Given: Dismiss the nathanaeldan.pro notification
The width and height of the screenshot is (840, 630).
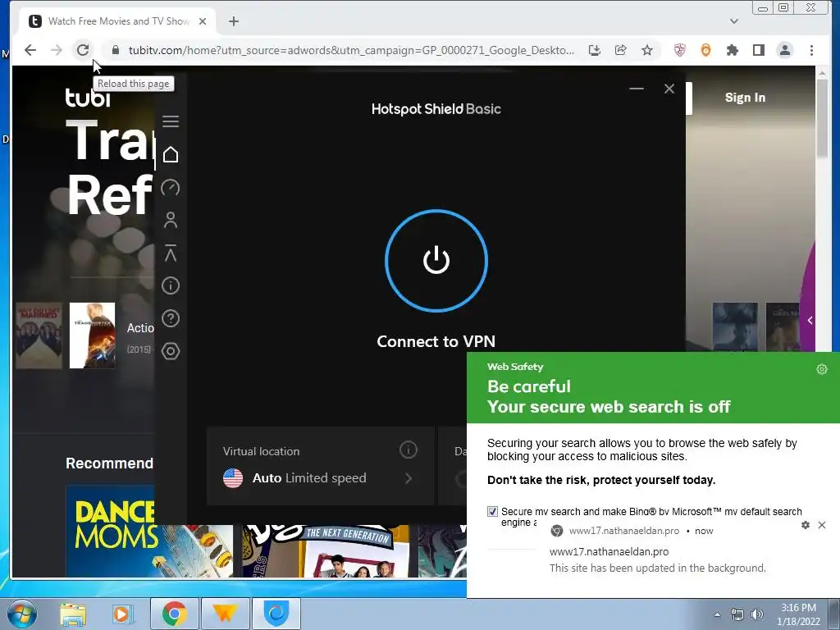Looking at the screenshot, I should [x=822, y=525].
